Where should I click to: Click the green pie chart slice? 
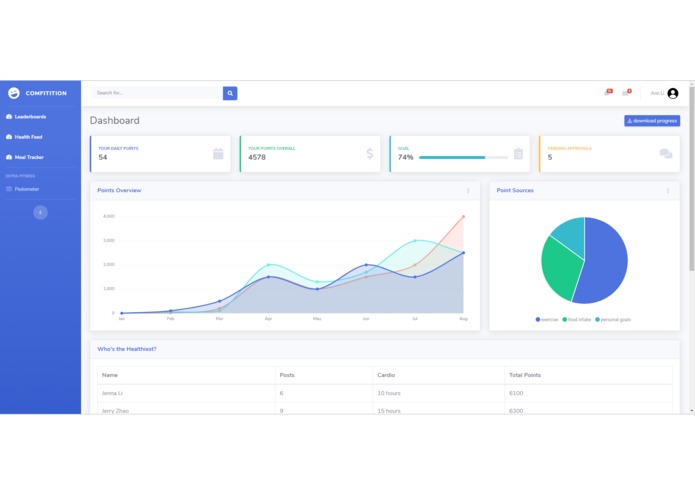click(x=561, y=268)
